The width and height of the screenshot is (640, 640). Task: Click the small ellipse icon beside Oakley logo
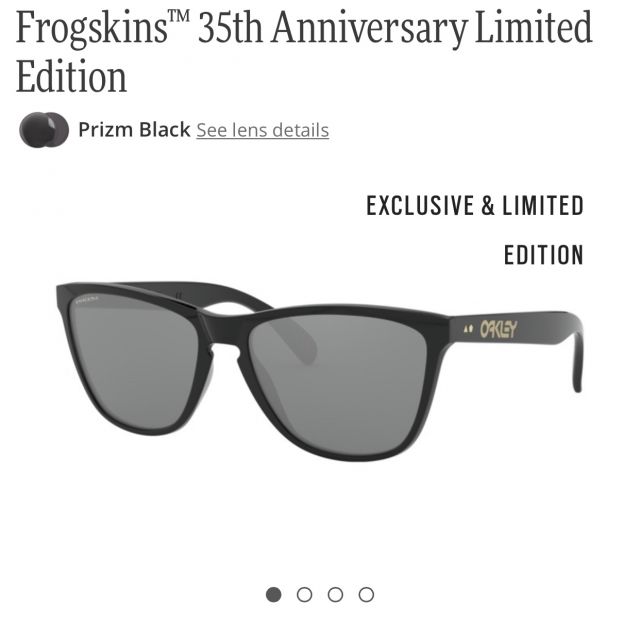469,329
